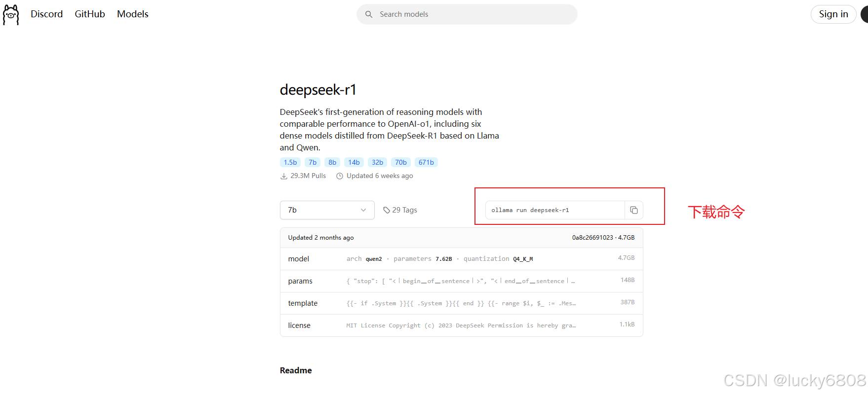Click the ollama run deepseek-r1 command field
This screenshot has width=868, height=395.
(555, 210)
